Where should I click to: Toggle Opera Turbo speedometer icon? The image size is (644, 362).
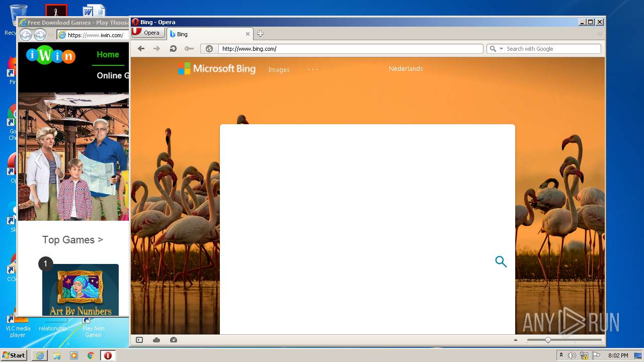coord(174,340)
